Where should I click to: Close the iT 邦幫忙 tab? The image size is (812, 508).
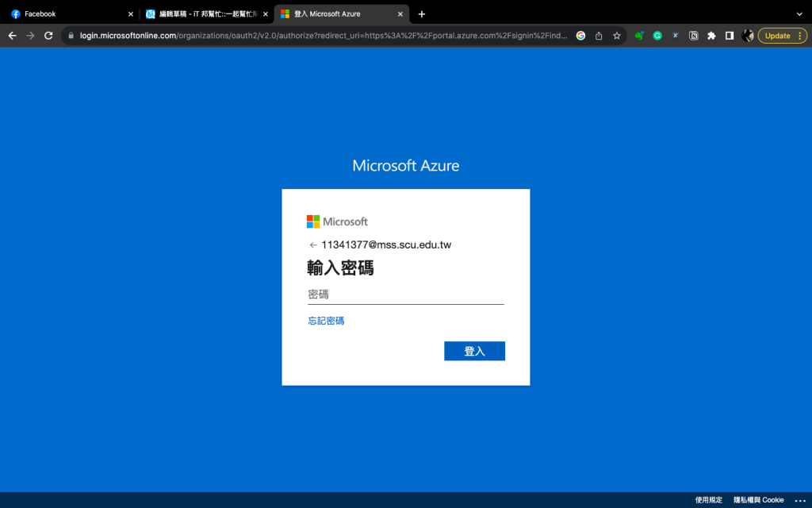[265, 14]
